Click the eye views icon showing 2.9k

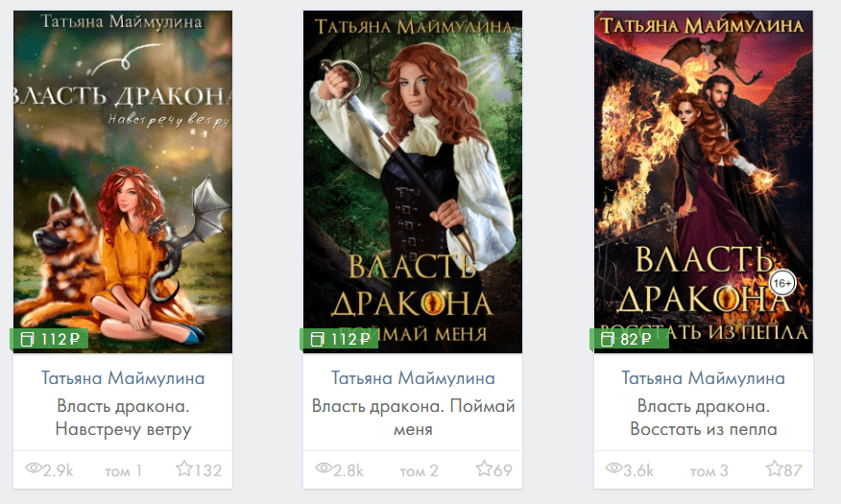(34, 468)
